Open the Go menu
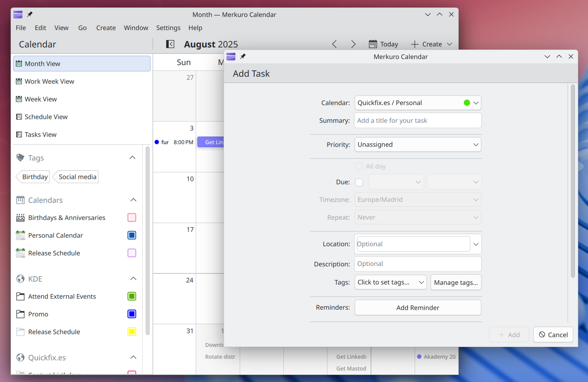588x382 pixels. pos(83,28)
